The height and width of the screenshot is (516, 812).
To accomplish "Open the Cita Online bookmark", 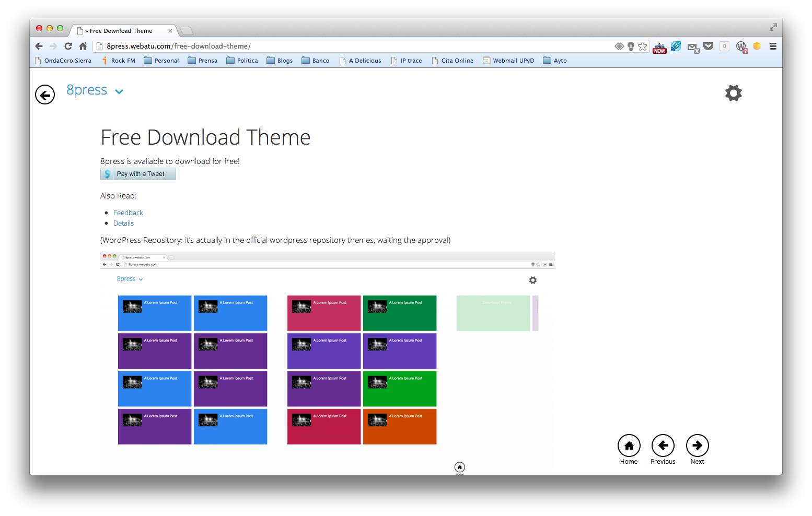I will [453, 61].
